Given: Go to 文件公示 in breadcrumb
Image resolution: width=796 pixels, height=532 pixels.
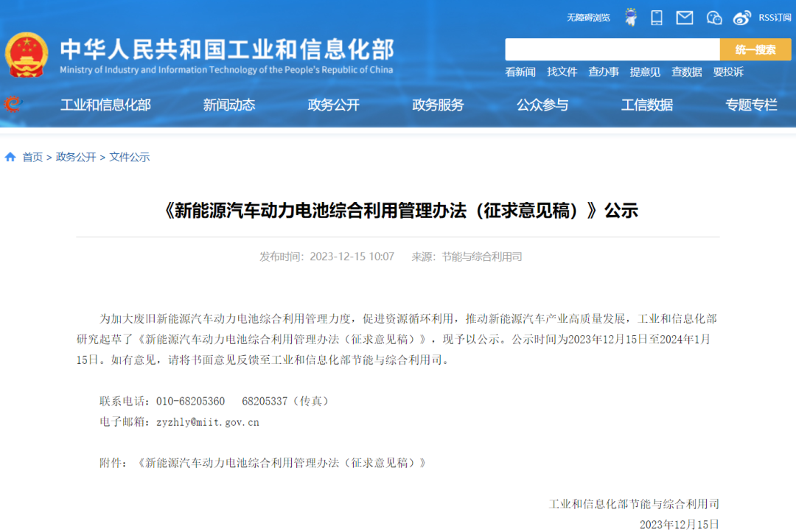Looking at the screenshot, I should click(x=130, y=157).
